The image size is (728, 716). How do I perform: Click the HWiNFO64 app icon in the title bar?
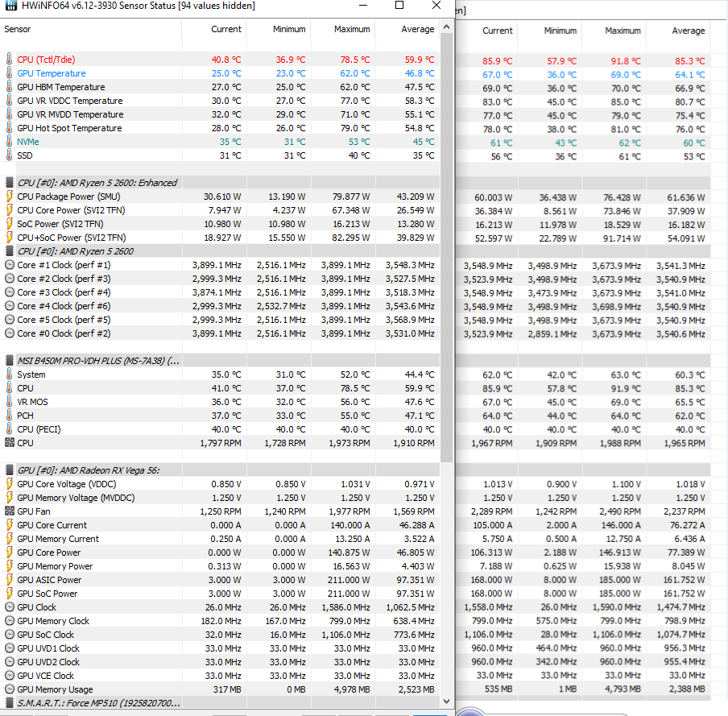(10, 6)
